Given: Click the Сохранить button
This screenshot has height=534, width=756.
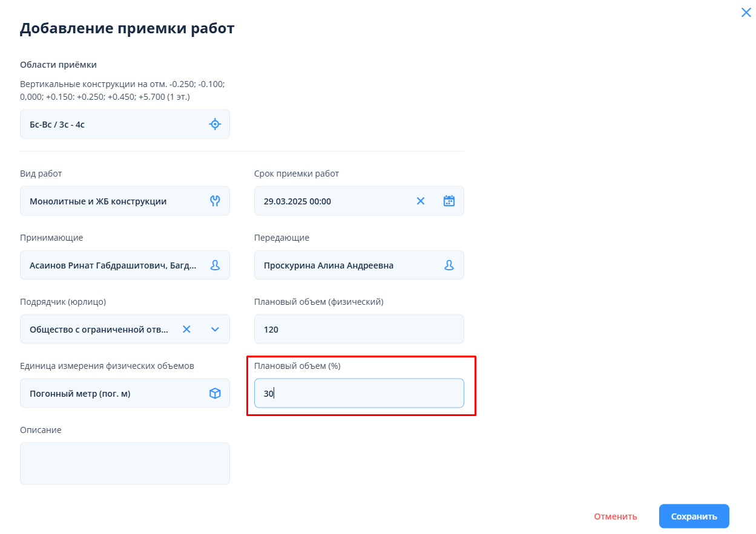Looking at the screenshot, I should tap(694, 516).
